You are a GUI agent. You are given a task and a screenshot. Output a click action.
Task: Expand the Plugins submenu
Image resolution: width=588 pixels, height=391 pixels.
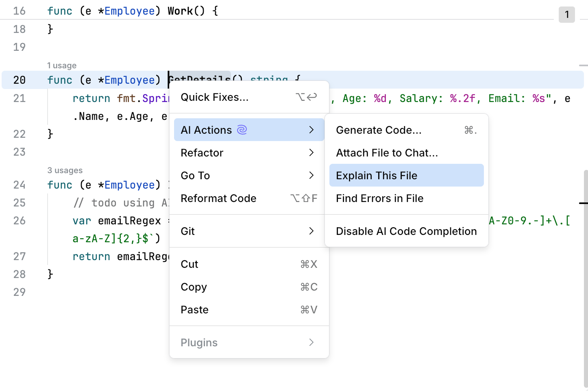tap(199, 342)
